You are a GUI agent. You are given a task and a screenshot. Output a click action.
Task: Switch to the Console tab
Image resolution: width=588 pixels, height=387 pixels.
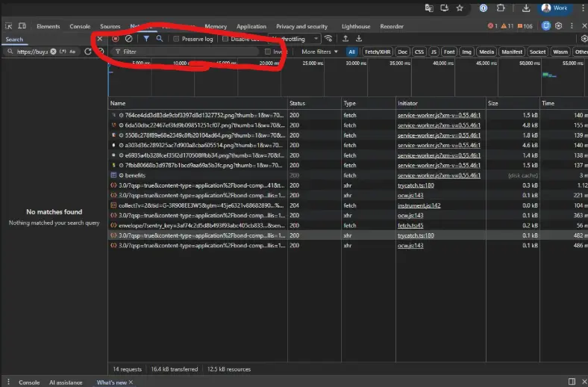(80, 26)
